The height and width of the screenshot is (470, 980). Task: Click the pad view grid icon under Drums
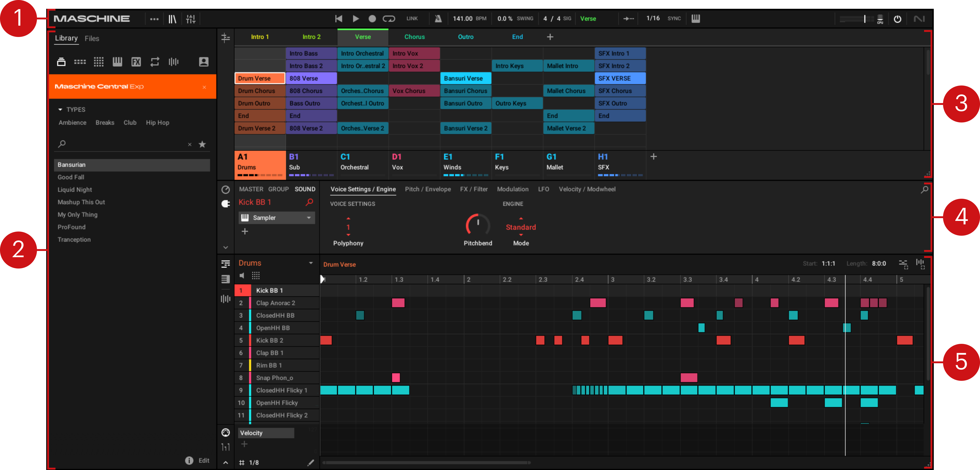coord(256,276)
